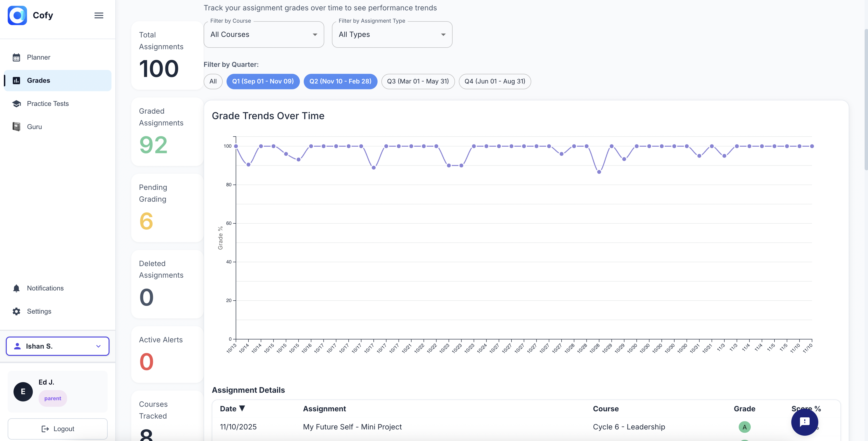Toggle the sidebar with the hamburger menu
This screenshot has height=441, width=868.
[99, 15]
